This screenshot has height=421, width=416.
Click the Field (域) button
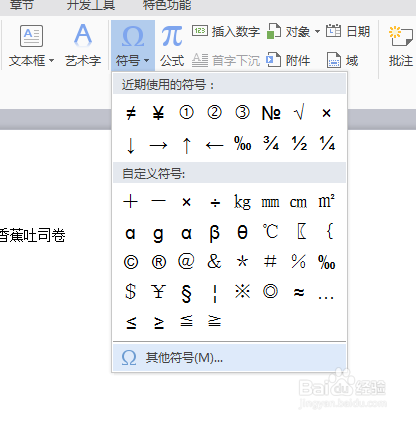click(x=342, y=61)
